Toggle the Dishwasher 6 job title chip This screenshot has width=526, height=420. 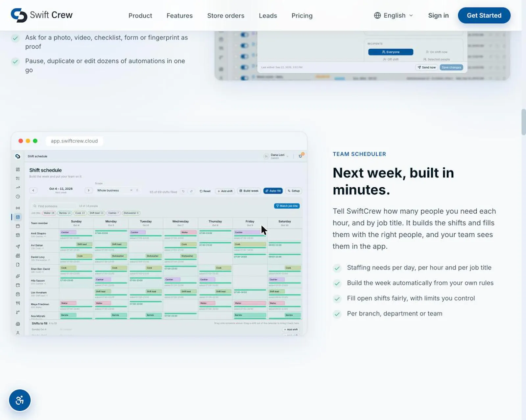tap(131, 213)
